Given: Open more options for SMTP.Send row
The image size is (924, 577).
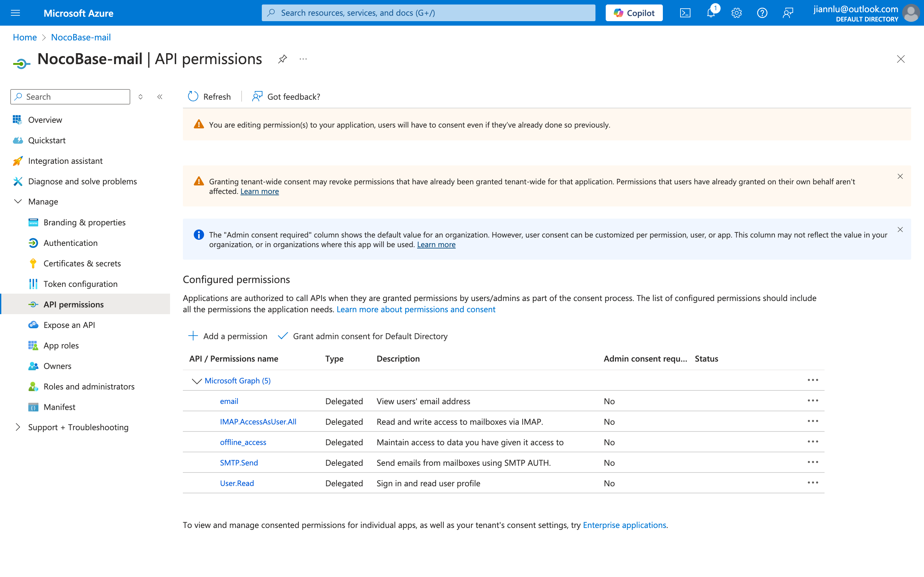Looking at the screenshot, I should tap(812, 463).
